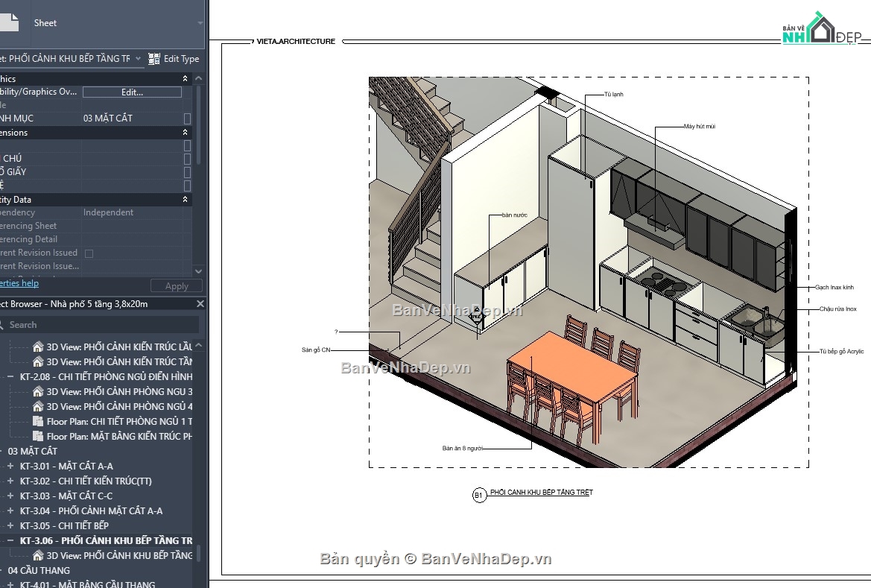Click the VIETA.ARCHITECTURE title block text
The image size is (871, 588).
296,41
